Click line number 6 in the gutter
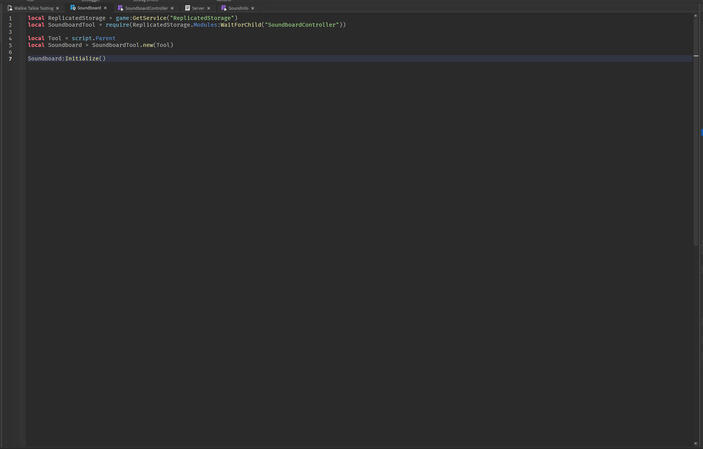703x449 pixels. click(10, 52)
